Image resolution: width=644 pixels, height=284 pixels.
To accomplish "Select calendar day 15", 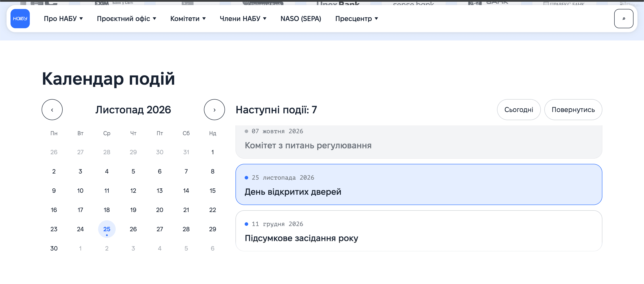I will point(212,191).
